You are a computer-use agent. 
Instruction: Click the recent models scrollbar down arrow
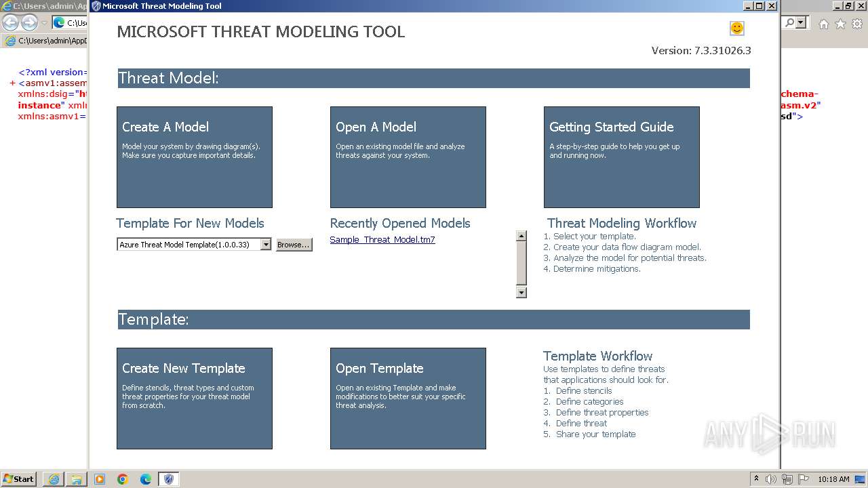tap(521, 293)
